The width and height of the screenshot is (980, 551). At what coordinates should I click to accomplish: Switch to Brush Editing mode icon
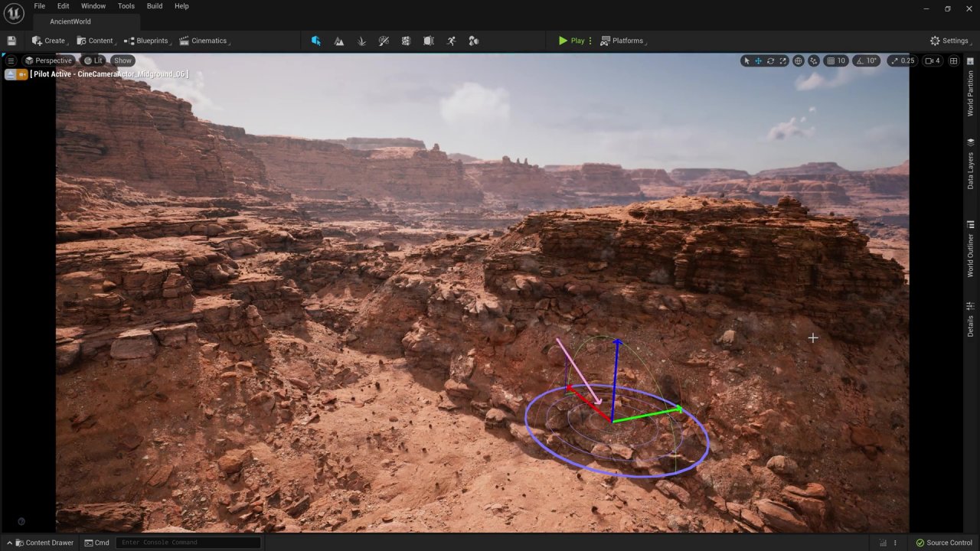429,41
